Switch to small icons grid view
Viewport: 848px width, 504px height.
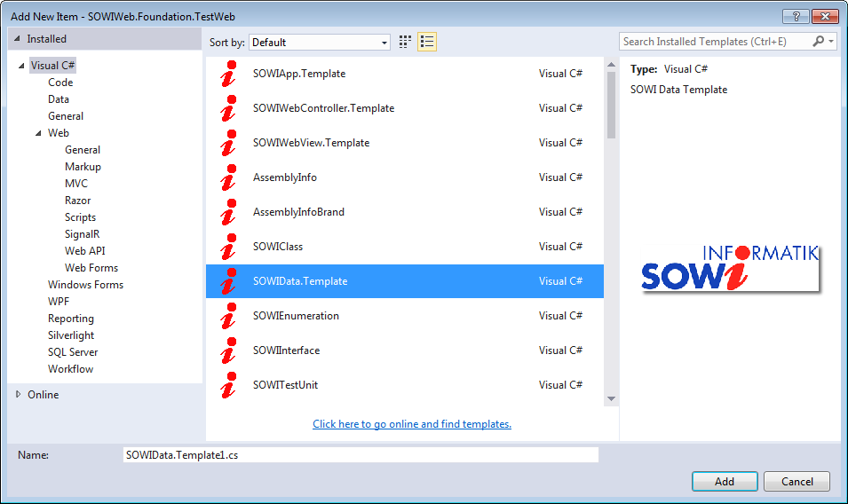[405, 42]
